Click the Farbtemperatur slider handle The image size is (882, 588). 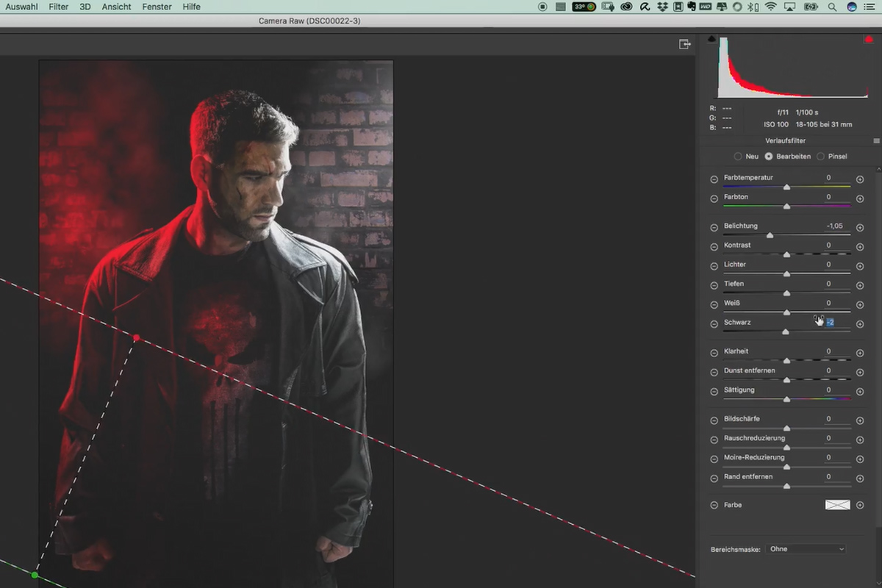point(786,187)
